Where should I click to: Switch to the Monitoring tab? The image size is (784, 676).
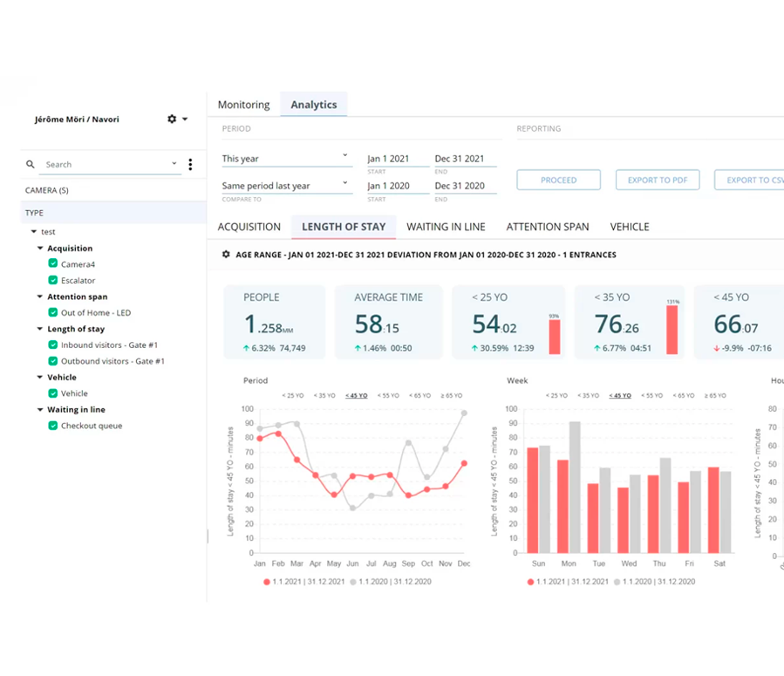coord(243,105)
